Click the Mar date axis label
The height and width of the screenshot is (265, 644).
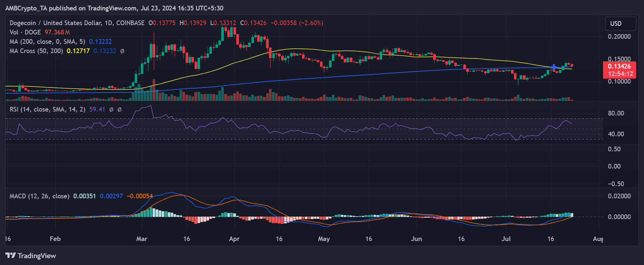tap(142, 239)
